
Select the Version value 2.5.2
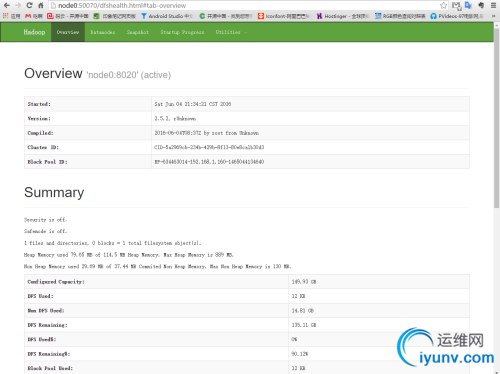click(x=175, y=118)
